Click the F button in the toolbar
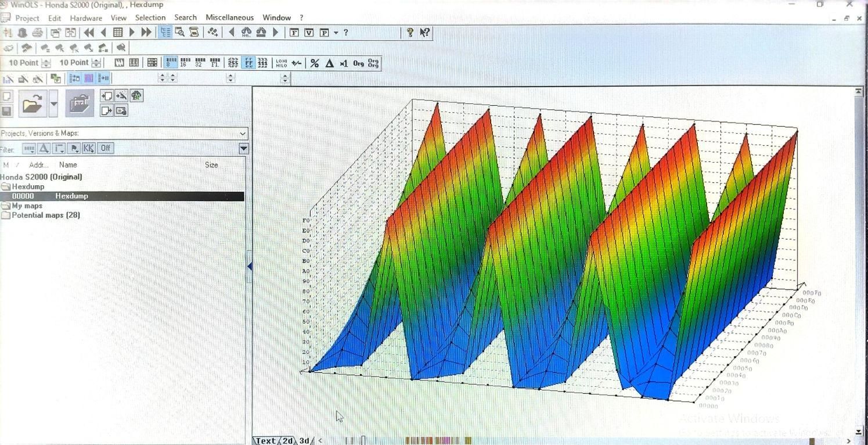 coord(294,33)
